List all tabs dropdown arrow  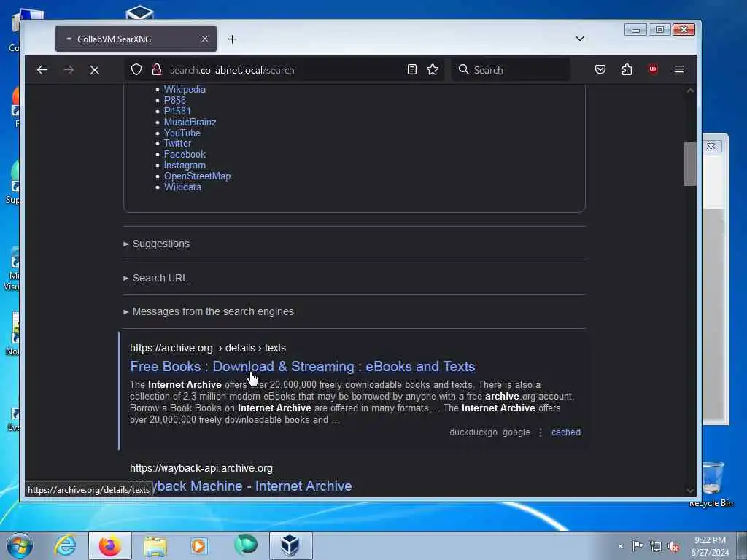pos(580,39)
